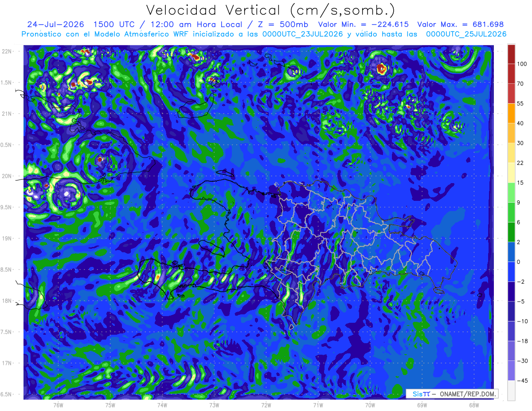This screenshot has height=411, width=532.
Task: Click the "68W" longitude label
Action: pos(474,405)
